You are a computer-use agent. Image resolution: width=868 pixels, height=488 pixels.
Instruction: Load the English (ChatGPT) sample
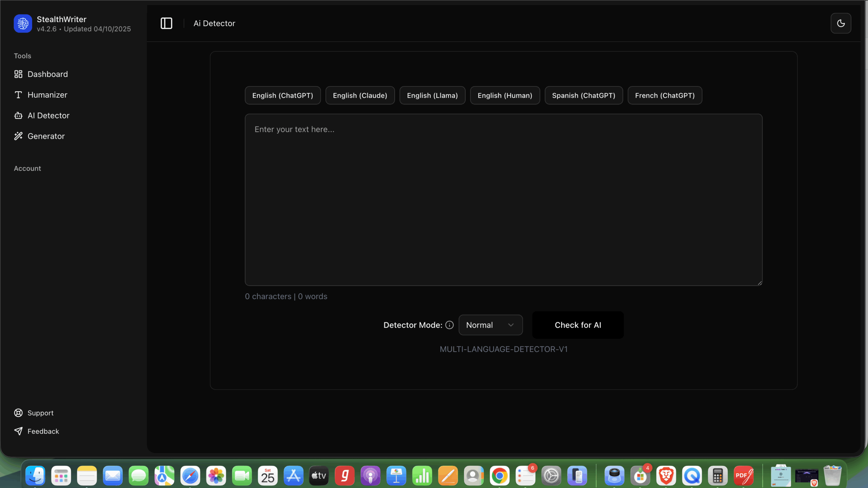click(x=282, y=95)
